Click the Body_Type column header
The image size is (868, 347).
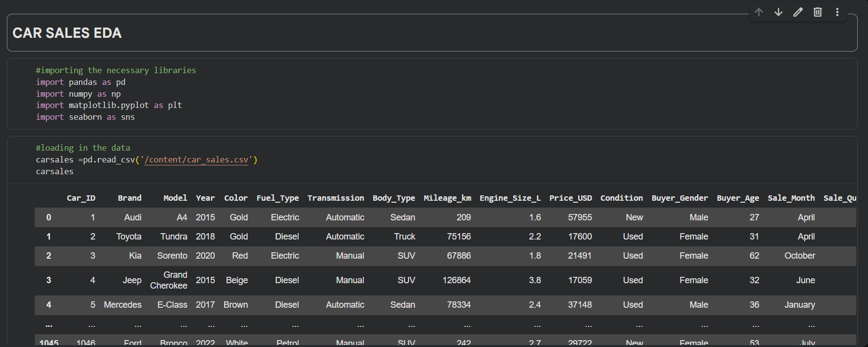(394, 198)
